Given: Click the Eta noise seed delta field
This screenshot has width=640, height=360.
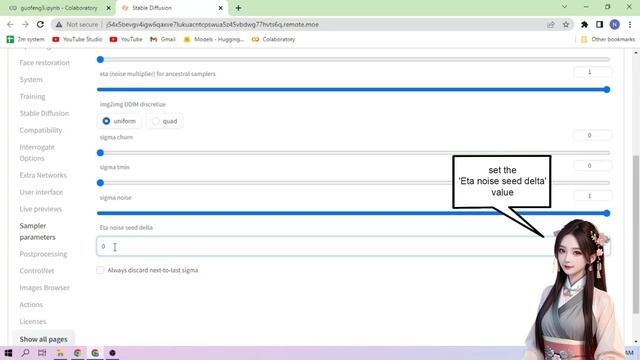Looking at the screenshot, I should coord(353,246).
